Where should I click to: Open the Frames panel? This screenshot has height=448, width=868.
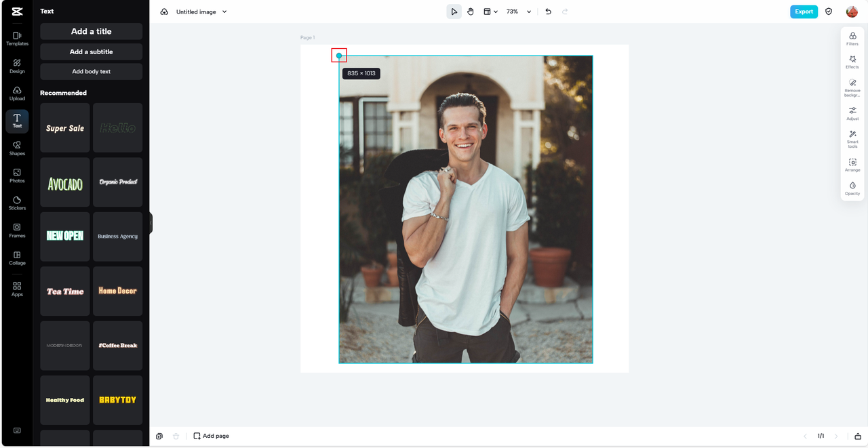(17, 230)
